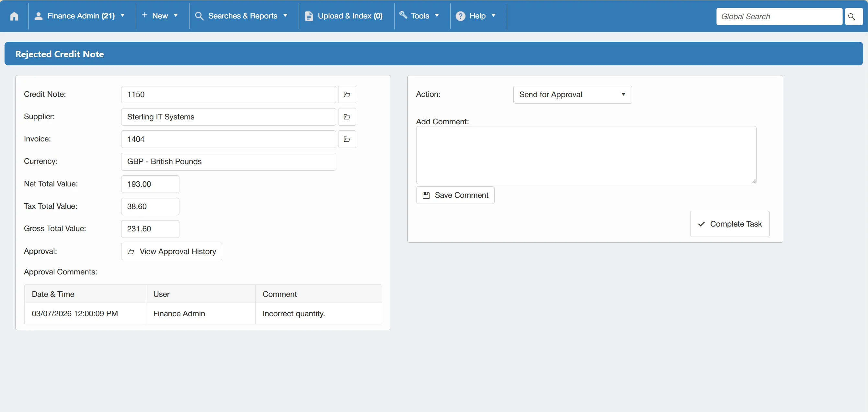This screenshot has width=868, height=412.
Task: Click the User column header
Action: coord(200,294)
